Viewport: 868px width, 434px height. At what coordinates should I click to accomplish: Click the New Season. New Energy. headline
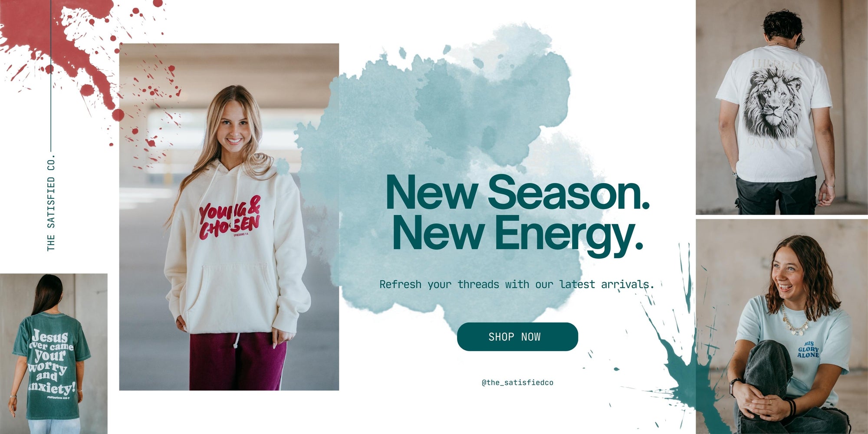(x=517, y=213)
